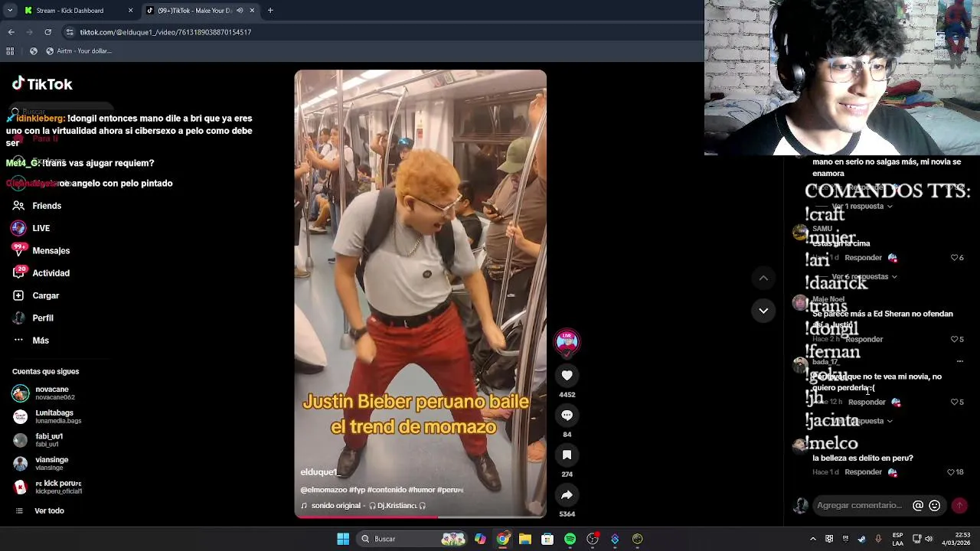
Task: Open the more options dots on bada_17_'s comment
Action: [960, 360]
